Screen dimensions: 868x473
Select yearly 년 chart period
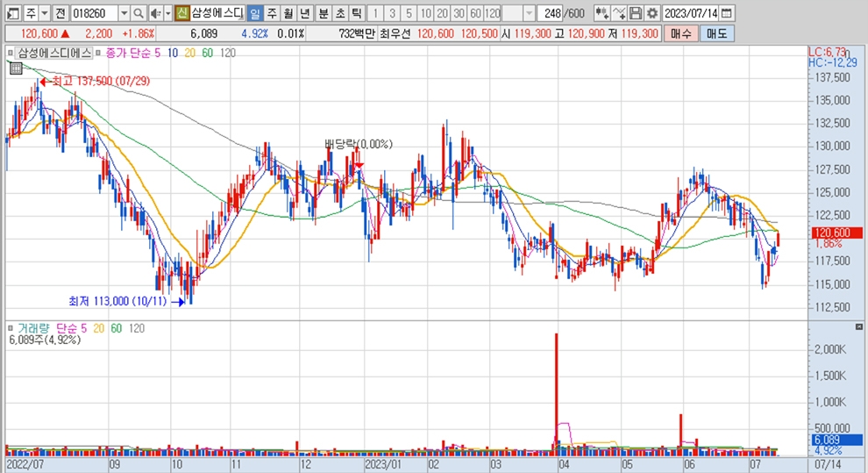click(x=304, y=13)
